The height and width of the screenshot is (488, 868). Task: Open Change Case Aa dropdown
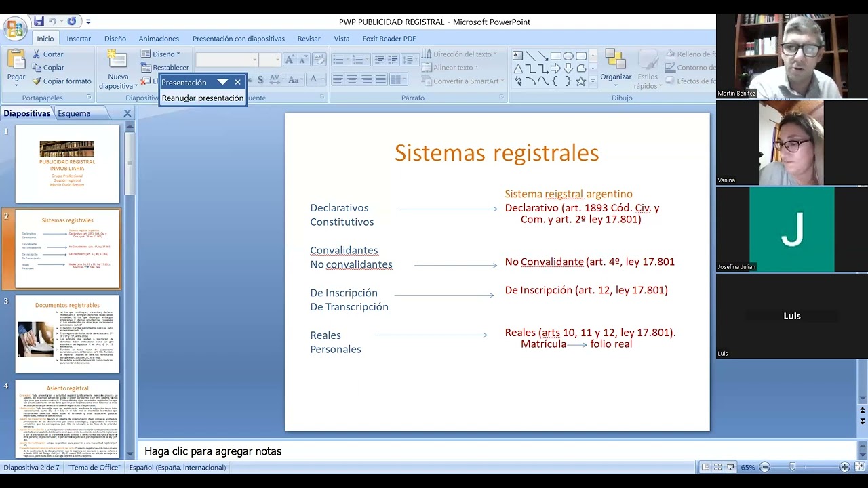coord(295,80)
